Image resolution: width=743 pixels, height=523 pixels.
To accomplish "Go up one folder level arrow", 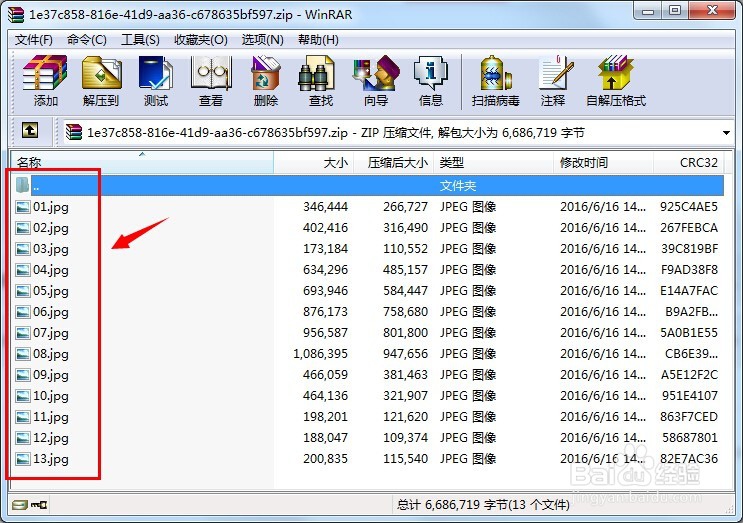I will [30, 130].
